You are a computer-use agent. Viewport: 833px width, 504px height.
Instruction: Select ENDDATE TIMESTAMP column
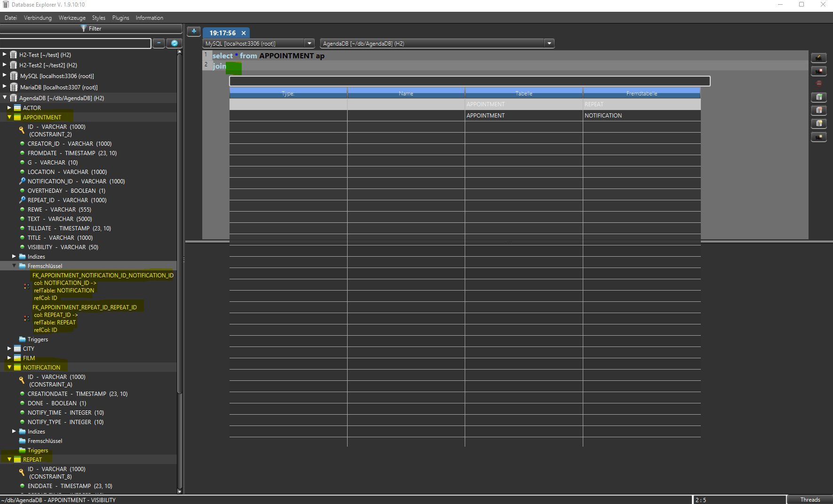click(x=70, y=486)
